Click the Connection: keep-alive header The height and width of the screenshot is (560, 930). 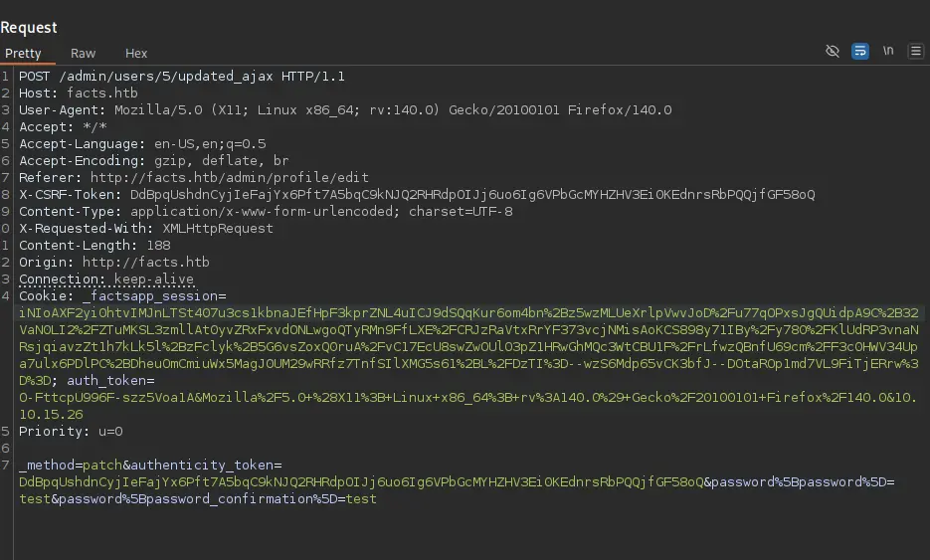click(106, 280)
